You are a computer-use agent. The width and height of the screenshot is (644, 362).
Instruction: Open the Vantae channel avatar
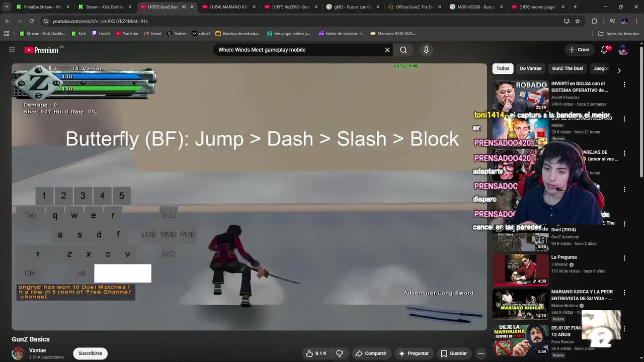(18, 353)
